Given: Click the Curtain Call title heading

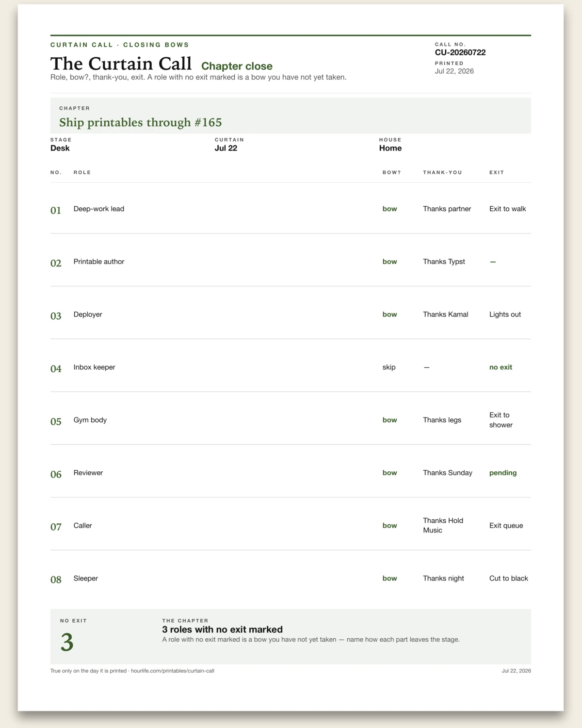Looking at the screenshot, I should click(121, 64).
